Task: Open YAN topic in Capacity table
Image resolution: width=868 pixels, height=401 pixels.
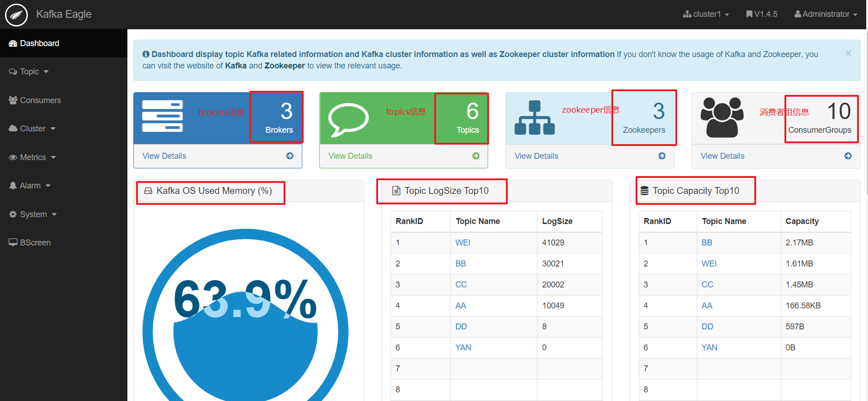Action: (710, 348)
